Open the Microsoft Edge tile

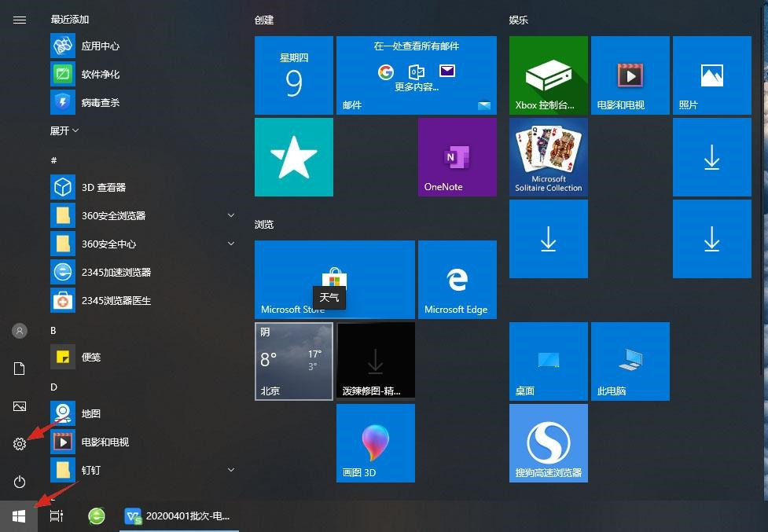pyautogui.click(x=457, y=280)
